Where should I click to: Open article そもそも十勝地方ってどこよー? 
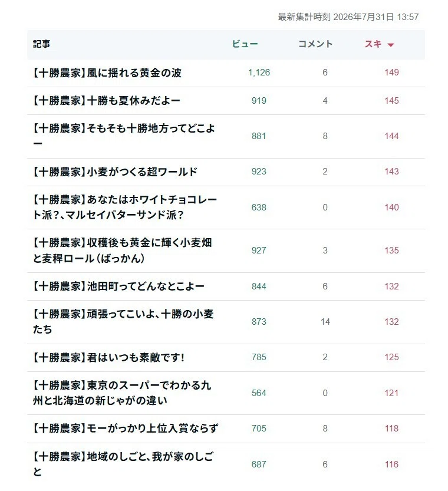(124, 136)
